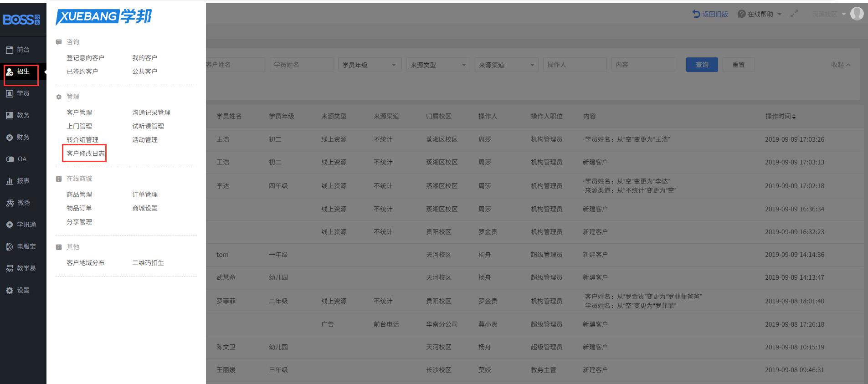Open the 报表 sidebar section
The width and height of the screenshot is (868, 384).
[18, 181]
